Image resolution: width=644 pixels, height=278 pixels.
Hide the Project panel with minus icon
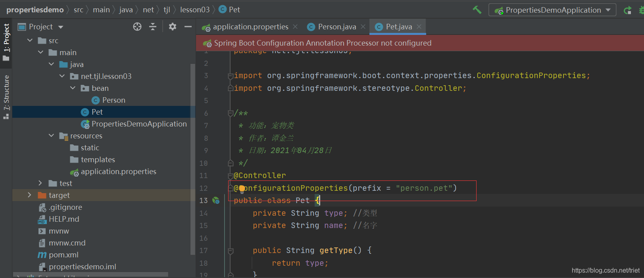(x=188, y=27)
